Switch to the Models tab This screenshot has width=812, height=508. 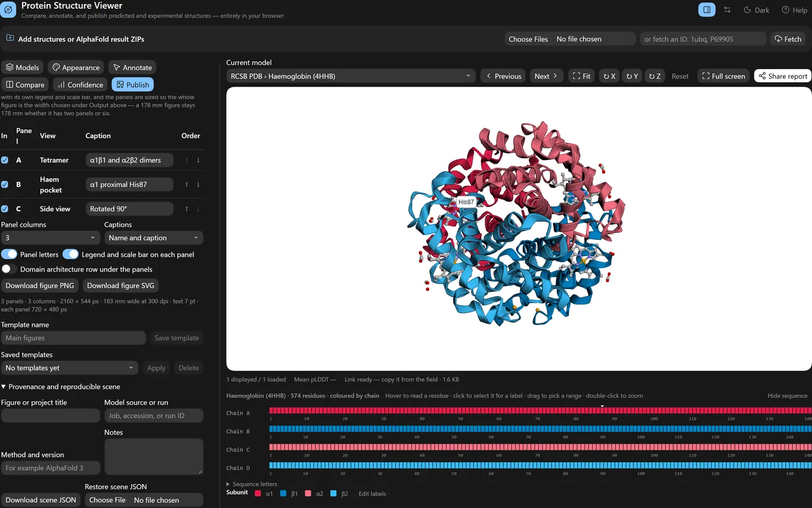point(23,67)
